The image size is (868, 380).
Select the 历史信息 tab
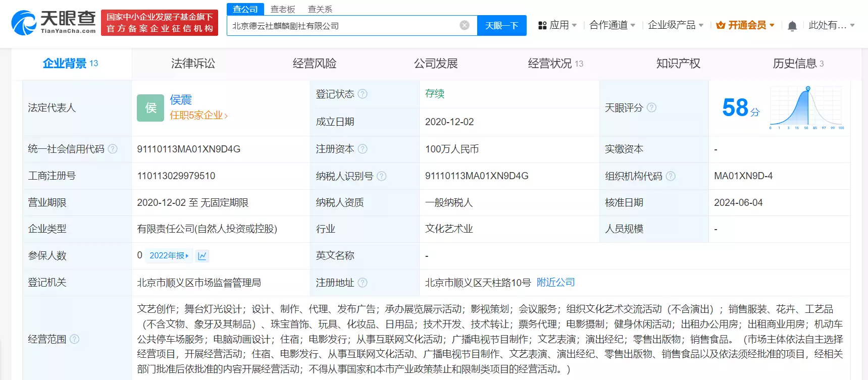click(x=798, y=64)
